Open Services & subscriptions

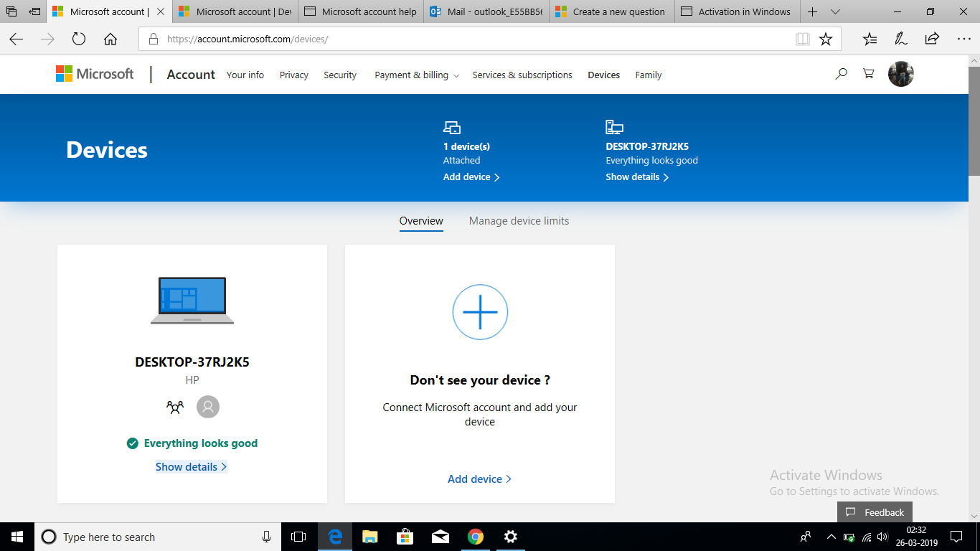522,75
